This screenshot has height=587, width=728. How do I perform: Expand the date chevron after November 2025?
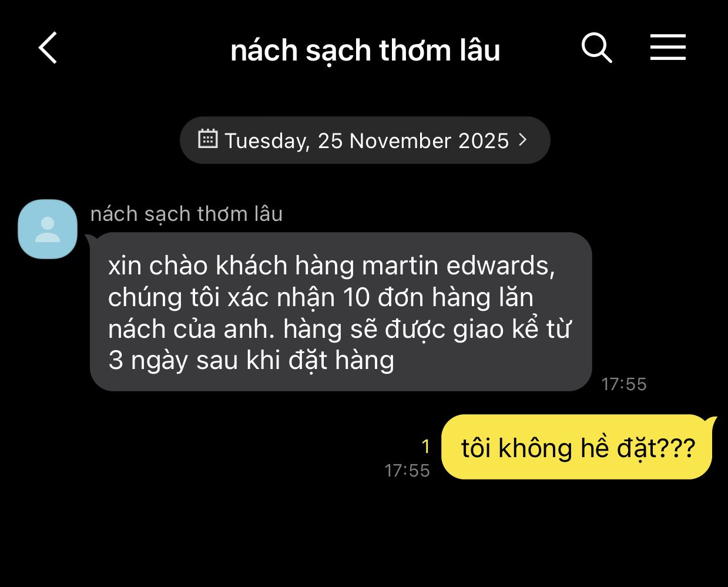coord(522,140)
